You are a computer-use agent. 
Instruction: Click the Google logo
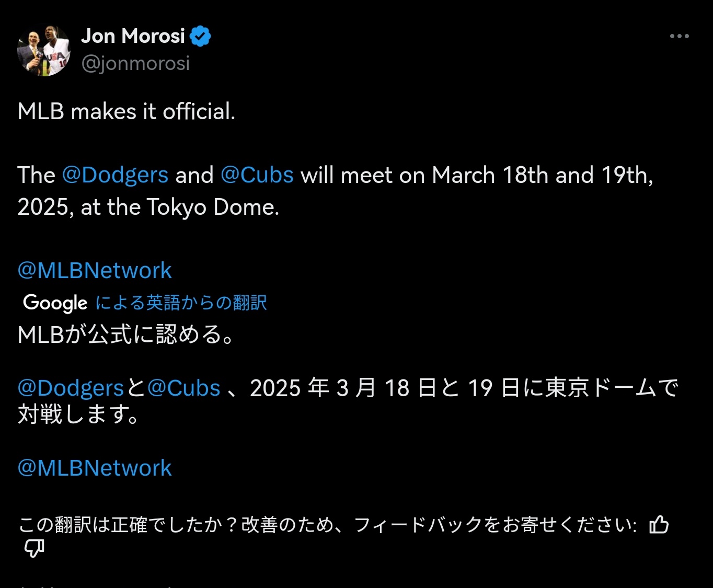pos(55,303)
